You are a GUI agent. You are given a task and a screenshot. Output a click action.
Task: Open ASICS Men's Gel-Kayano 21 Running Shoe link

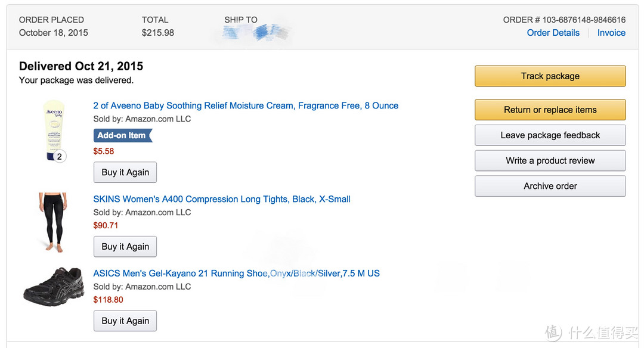pos(237,274)
